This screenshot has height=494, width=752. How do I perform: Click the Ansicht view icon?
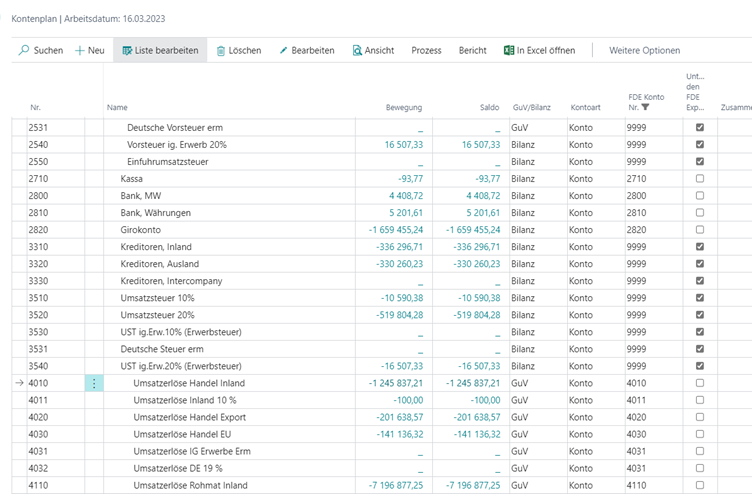pyautogui.click(x=357, y=50)
